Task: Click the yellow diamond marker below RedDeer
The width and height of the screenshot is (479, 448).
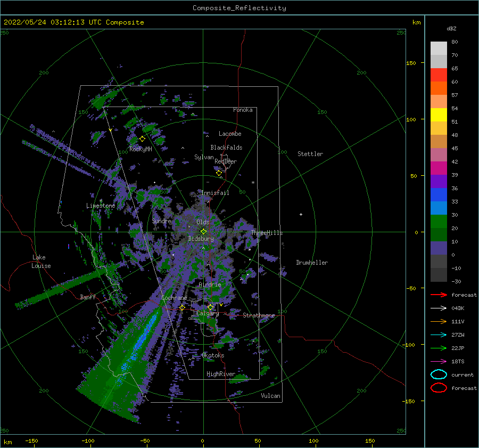Action: (x=219, y=173)
